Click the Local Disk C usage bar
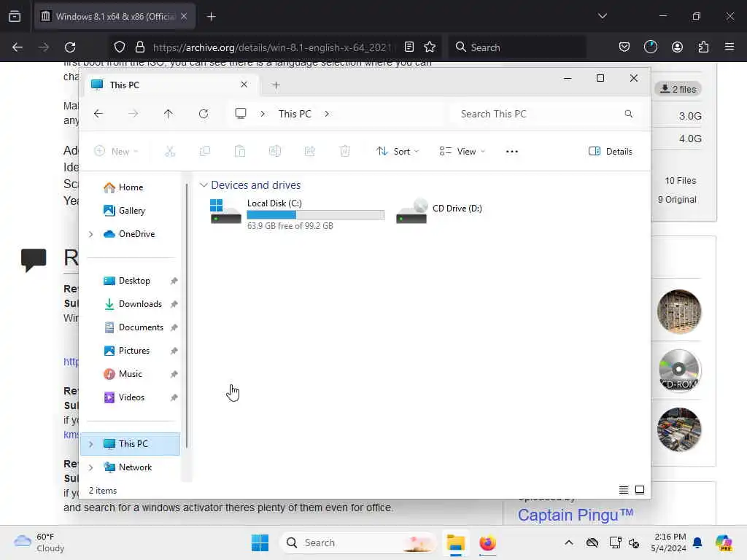 click(315, 215)
